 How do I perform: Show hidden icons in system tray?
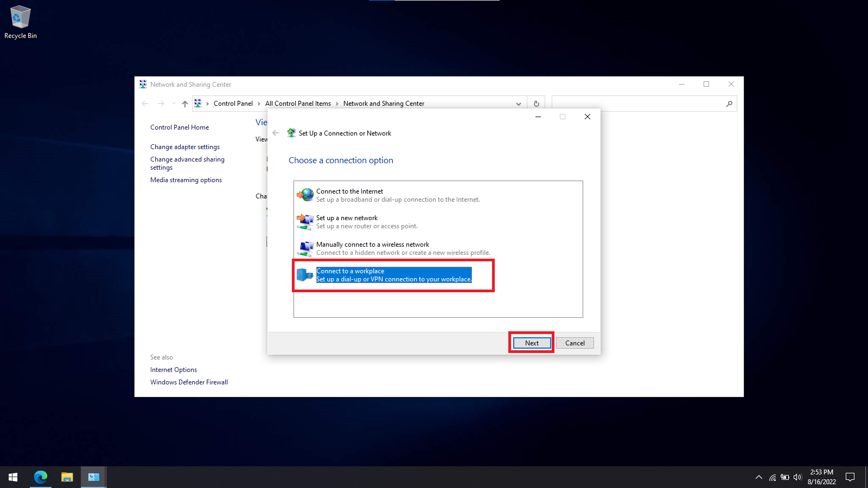tap(758, 477)
